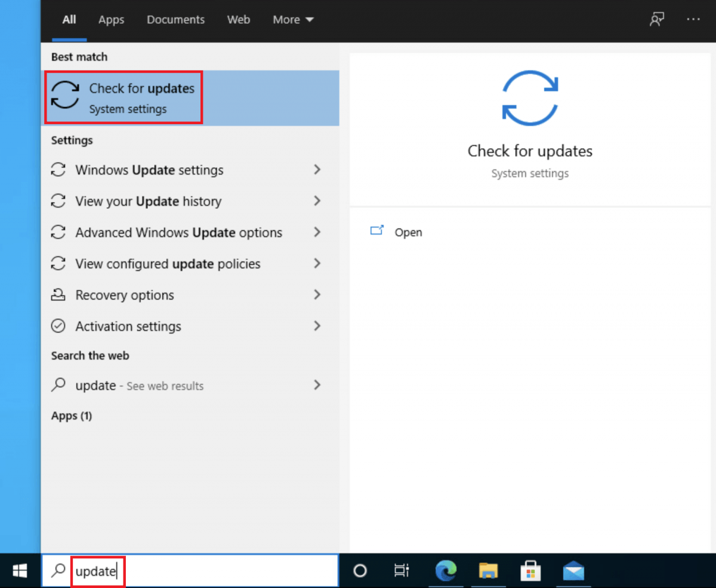Viewport: 716px width, 588px height.
Task: Switch to the Documents tab
Action: point(175,19)
